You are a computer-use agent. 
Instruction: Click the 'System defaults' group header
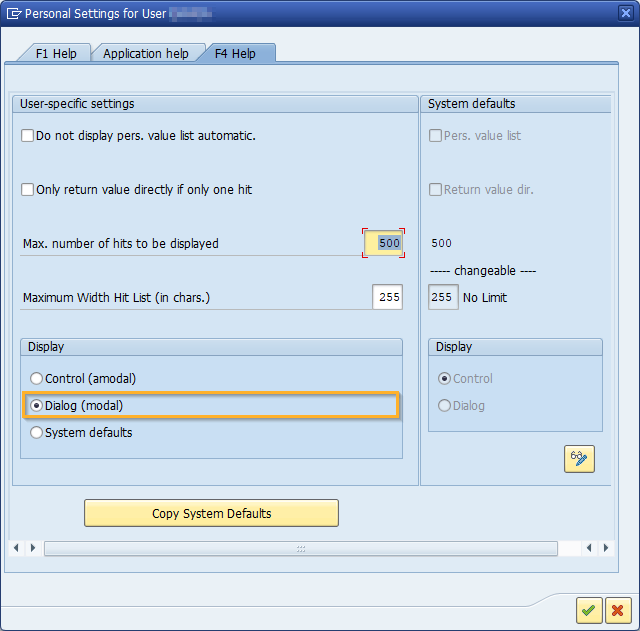tap(471, 104)
